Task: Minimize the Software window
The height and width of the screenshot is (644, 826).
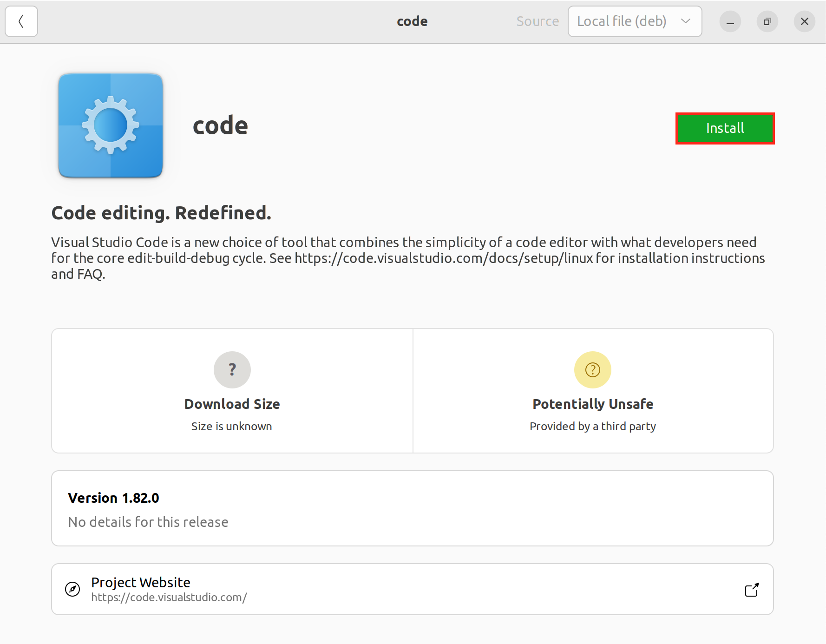Action: point(730,22)
